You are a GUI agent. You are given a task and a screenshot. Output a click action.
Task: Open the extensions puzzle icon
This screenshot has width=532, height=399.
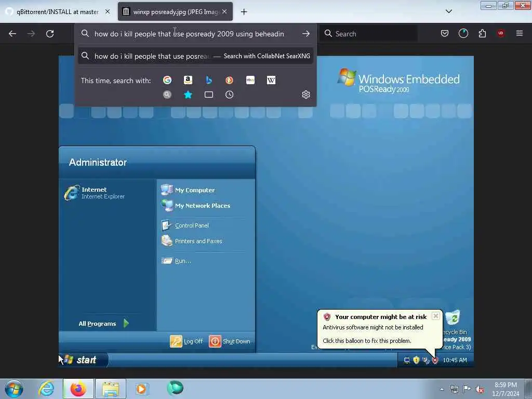(x=482, y=34)
